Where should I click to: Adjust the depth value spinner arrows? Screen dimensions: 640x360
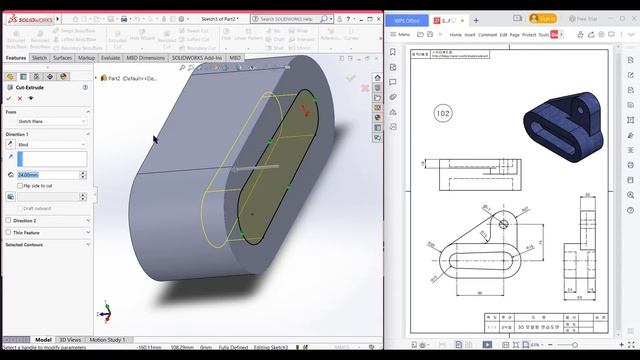click(x=83, y=175)
